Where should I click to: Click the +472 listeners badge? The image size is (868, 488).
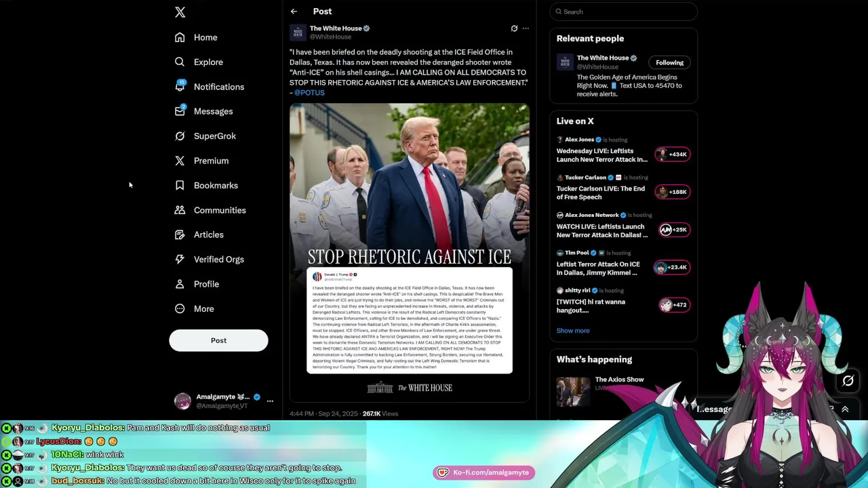coord(674,305)
